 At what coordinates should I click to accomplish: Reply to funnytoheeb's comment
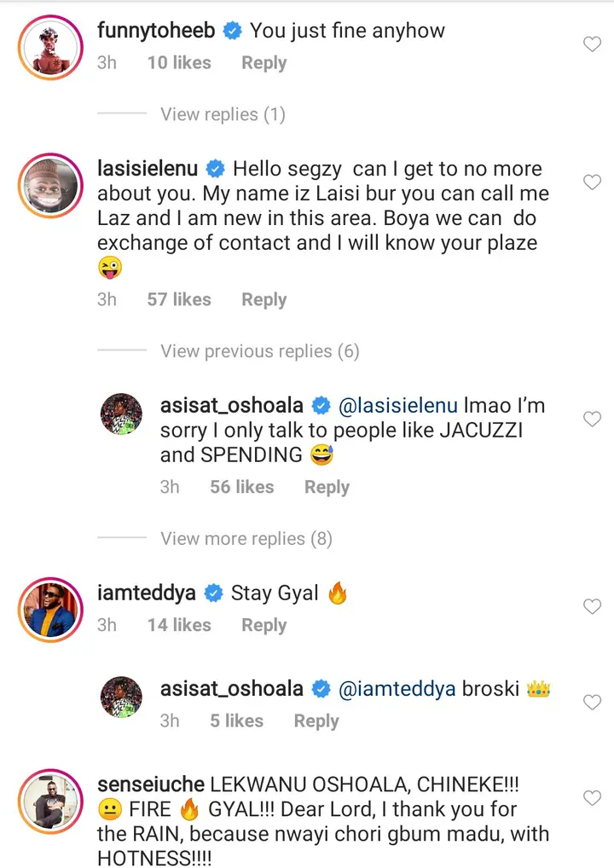264,63
